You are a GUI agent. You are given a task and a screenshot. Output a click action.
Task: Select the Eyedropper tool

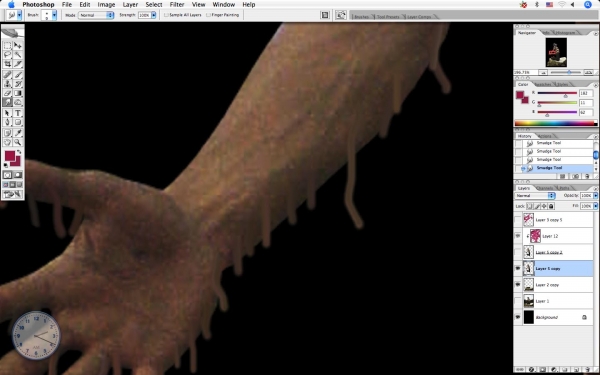pyautogui.click(x=18, y=133)
